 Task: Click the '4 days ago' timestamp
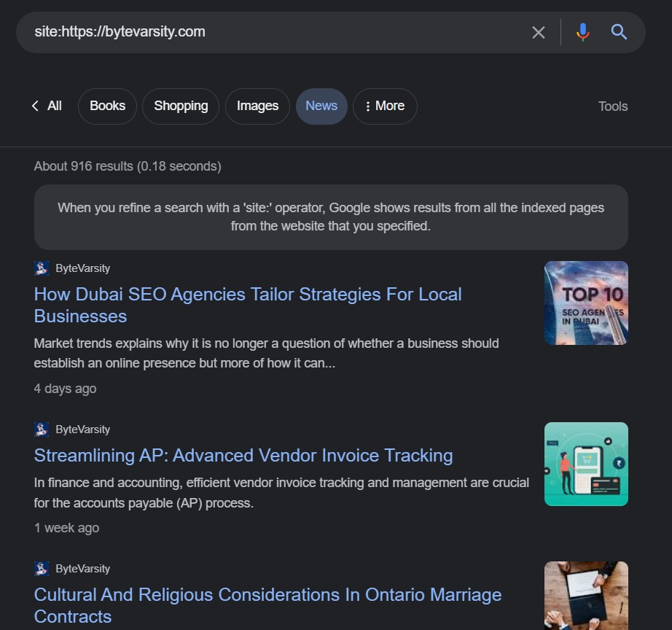[x=65, y=389]
